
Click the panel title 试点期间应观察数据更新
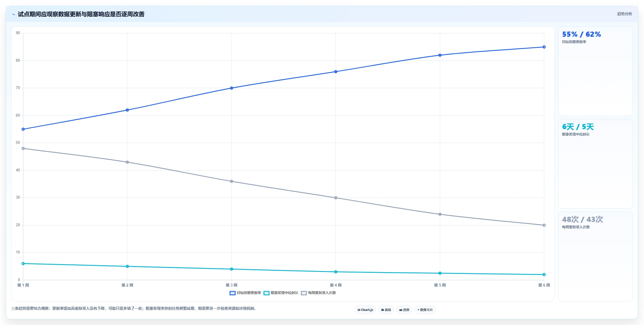(x=81, y=14)
